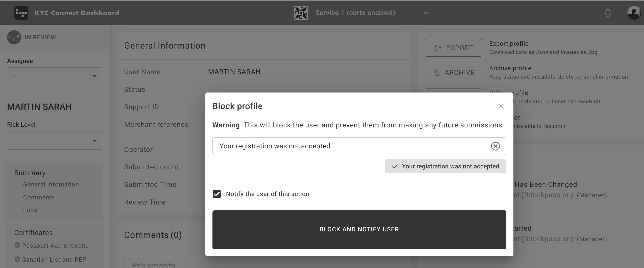644x268 pixels.
Task: Close the Block profile dialog
Action: point(501,106)
